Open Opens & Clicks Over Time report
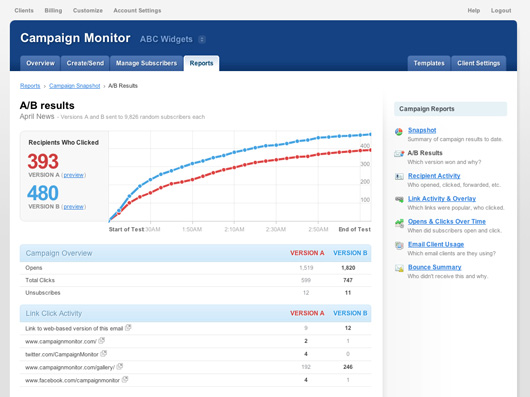Screen dimensions: 530x397 click(x=447, y=222)
